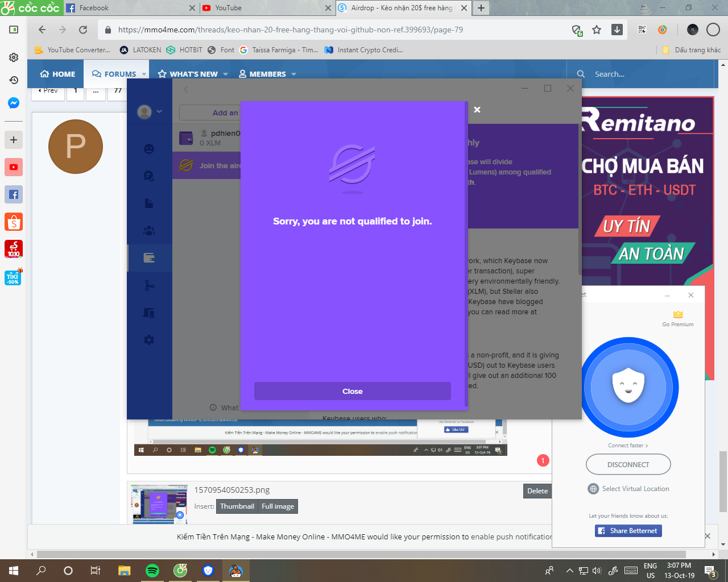Open the Windows Start menu
This screenshot has width=728, height=582.
pyautogui.click(x=14, y=571)
